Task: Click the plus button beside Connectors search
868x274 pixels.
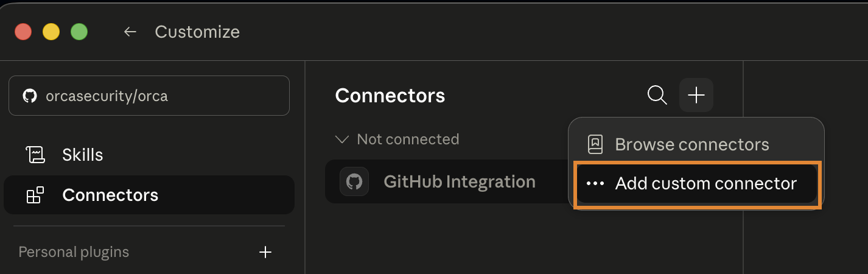Action: [696, 96]
